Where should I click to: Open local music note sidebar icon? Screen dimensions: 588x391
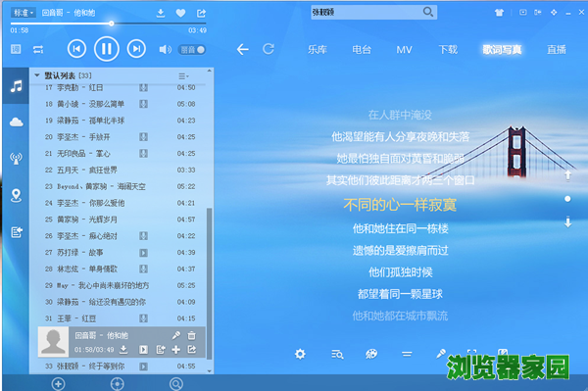[x=16, y=86]
